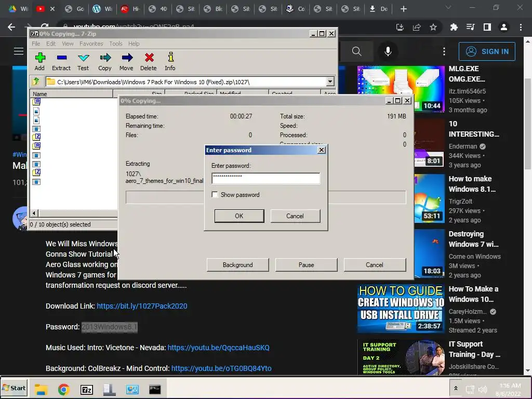Click the Test toolbar icon in 7-Zip
This screenshot has height=399, width=532.
(83, 61)
